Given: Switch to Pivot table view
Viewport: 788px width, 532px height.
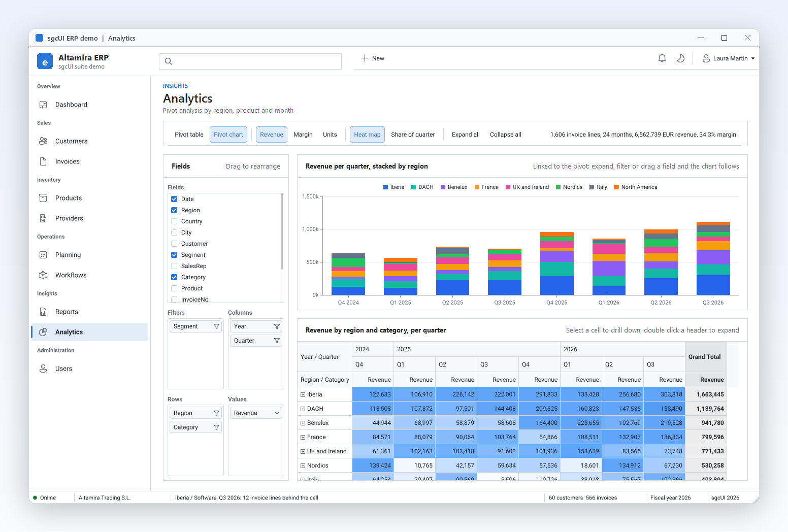Looking at the screenshot, I should click(x=189, y=135).
